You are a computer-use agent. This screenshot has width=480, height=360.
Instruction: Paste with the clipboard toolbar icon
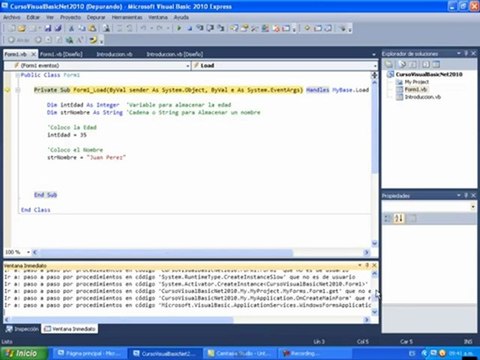[x=92, y=29]
